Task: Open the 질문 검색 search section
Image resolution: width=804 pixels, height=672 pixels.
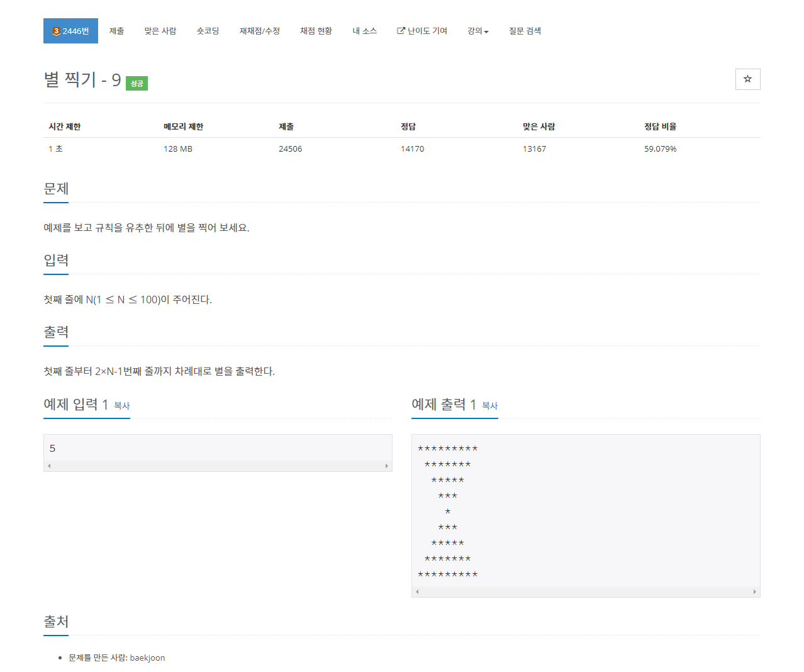Action: click(525, 30)
